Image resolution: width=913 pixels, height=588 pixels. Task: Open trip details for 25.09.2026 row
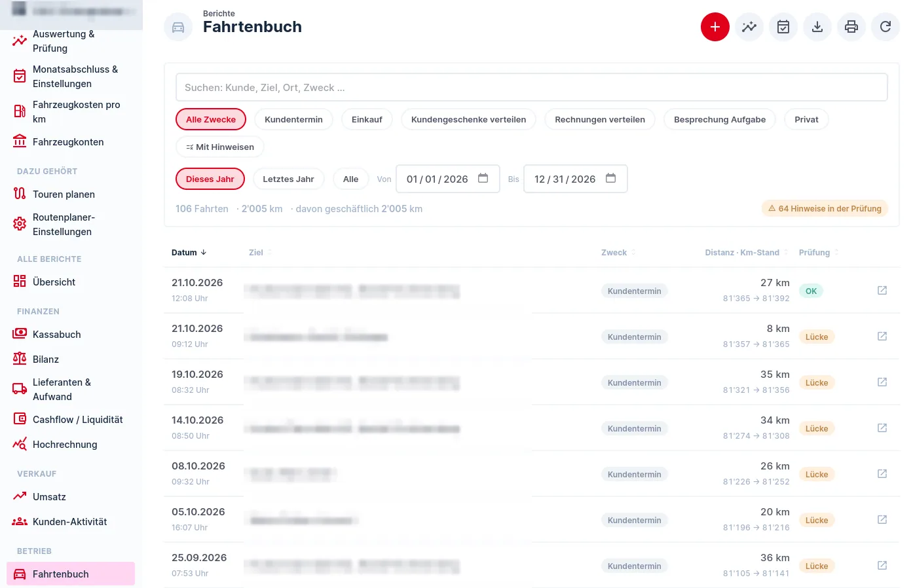coord(882,565)
